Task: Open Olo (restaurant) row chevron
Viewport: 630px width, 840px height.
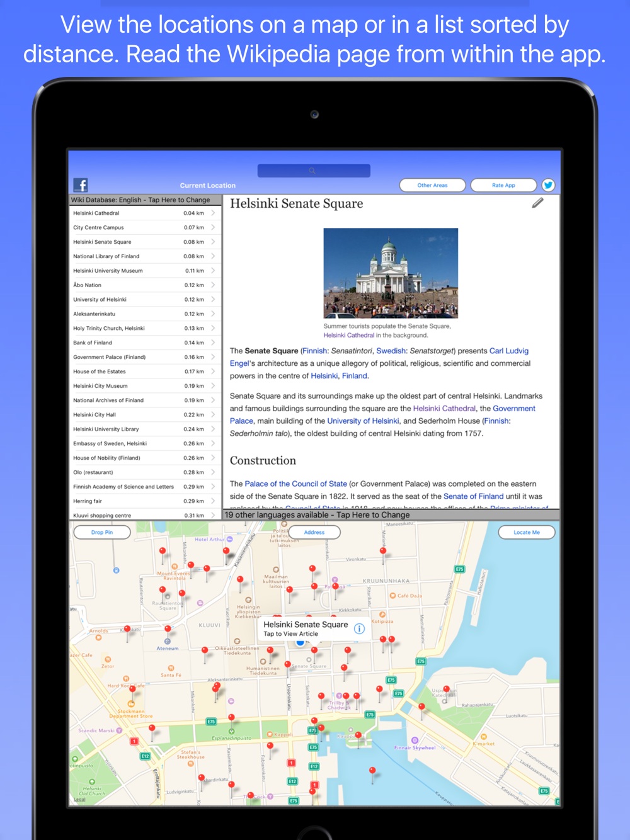Action: tap(213, 472)
